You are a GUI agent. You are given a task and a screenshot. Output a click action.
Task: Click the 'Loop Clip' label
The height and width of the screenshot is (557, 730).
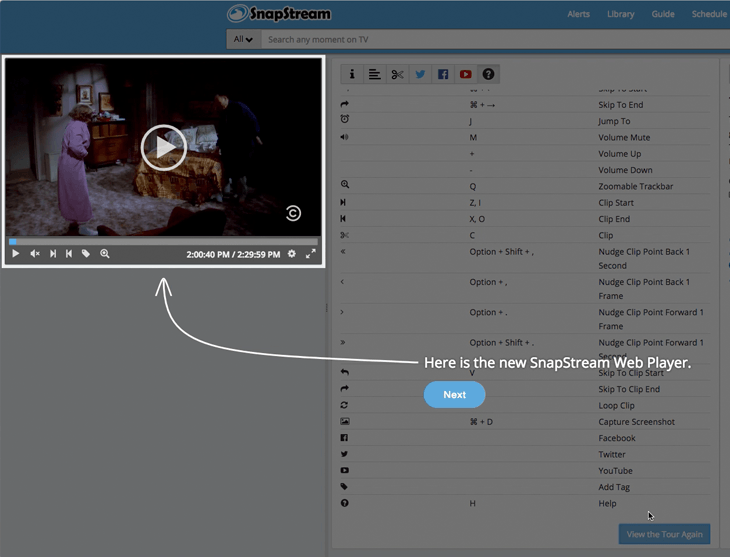(x=616, y=405)
